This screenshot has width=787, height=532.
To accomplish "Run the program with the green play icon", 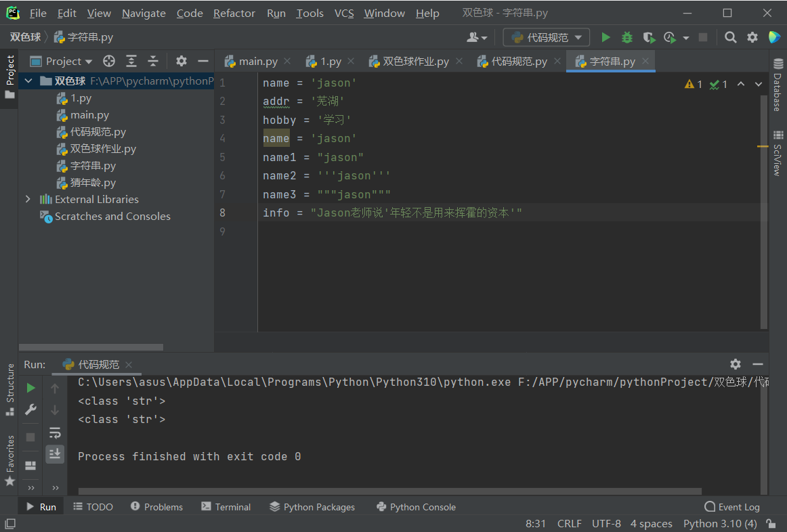I will [x=606, y=37].
